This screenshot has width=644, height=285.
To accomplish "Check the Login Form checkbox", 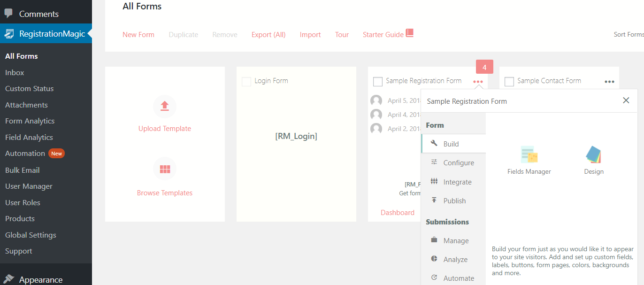I will click(x=246, y=82).
